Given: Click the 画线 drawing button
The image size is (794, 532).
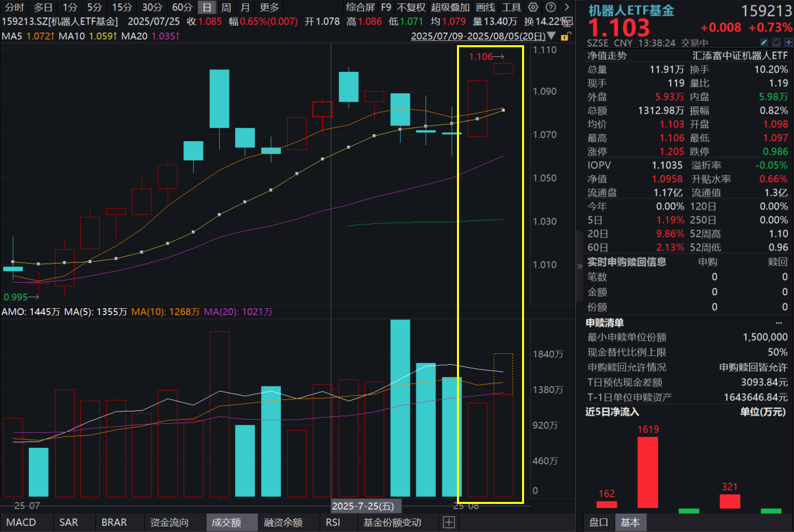Looking at the screenshot, I should click(x=484, y=8).
